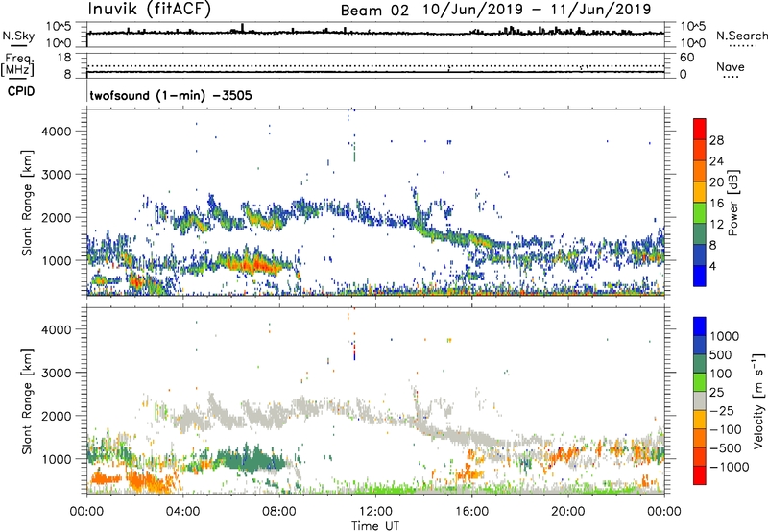
Task: Click the Beam 02 label
Action: pos(374,10)
